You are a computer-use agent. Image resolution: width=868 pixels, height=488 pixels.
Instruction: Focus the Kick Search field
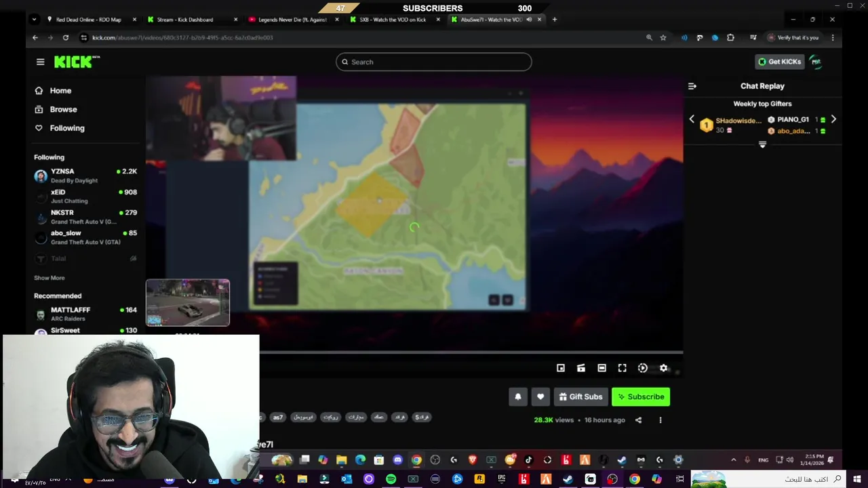[433, 62]
